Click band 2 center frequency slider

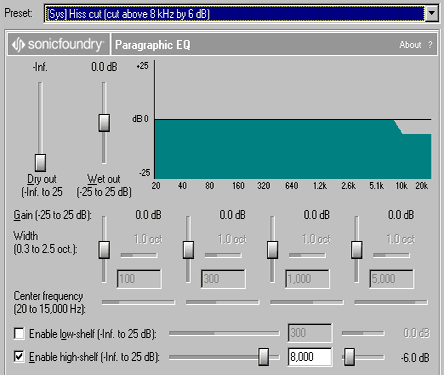[x=222, y=302]
